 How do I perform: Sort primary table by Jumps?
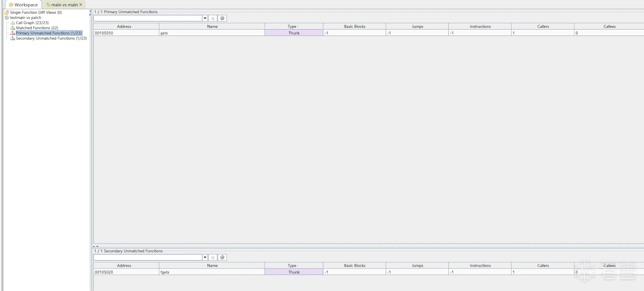pos(417,27)
